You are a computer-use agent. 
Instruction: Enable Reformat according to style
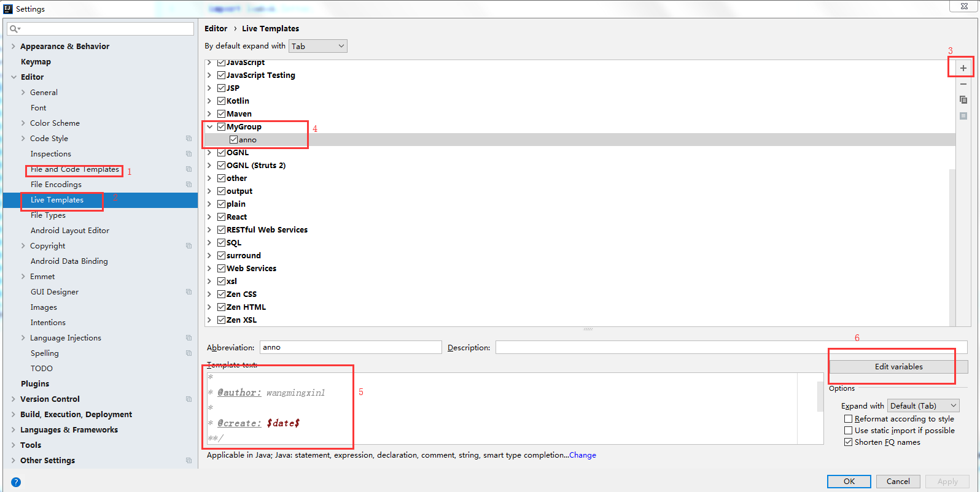click(x=848, y=419)
